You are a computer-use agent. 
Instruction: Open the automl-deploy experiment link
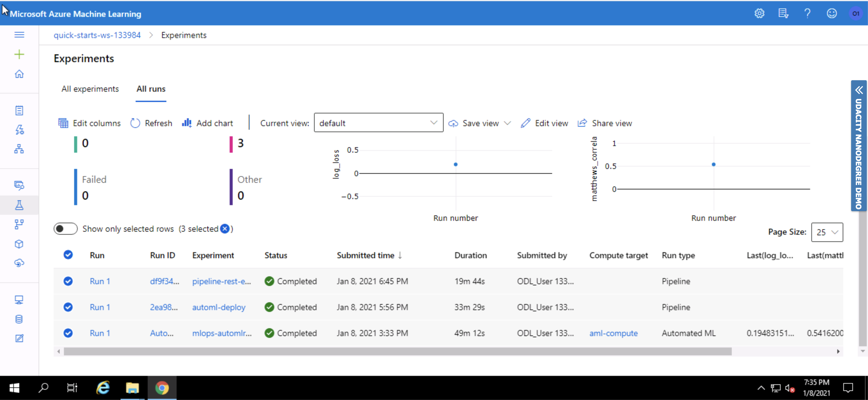click(x=219, y=307)
